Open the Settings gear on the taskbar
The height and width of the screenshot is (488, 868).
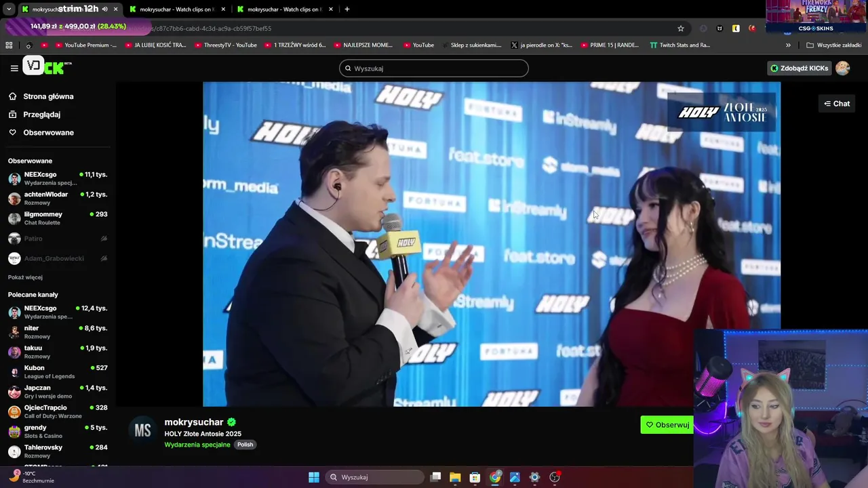click(534, 477)
